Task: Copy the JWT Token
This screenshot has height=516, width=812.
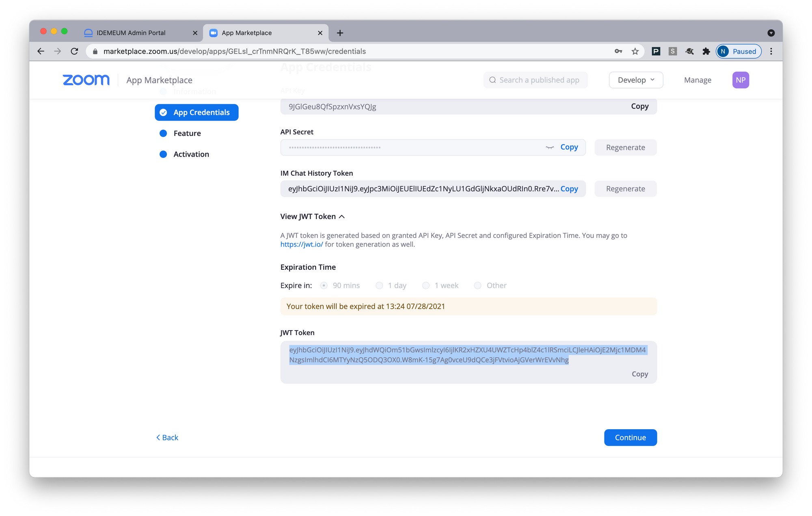Action: [x=639, y=374]
